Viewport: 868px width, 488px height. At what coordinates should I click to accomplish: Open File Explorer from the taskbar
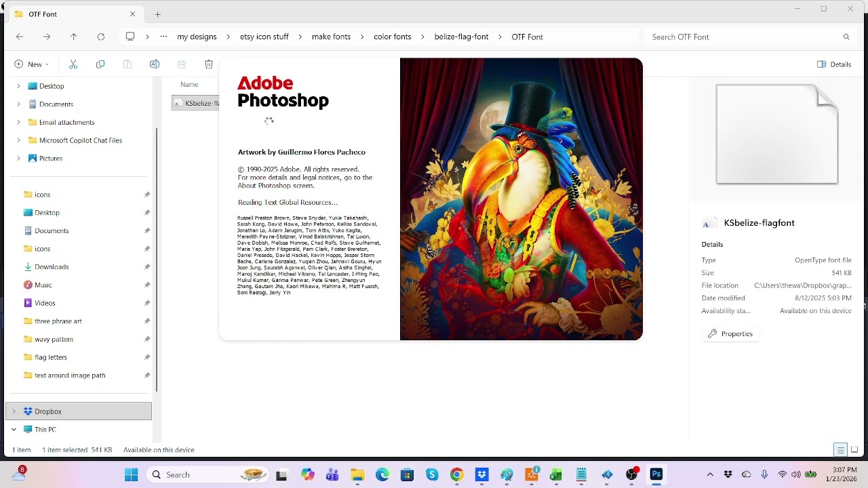(x=357, y=474)
